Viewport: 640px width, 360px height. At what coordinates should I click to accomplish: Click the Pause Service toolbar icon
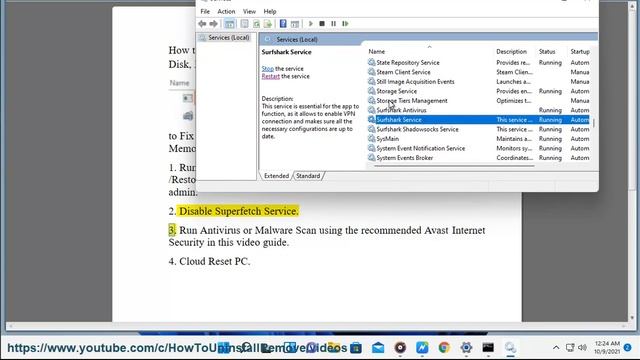[x=333, y=24]
